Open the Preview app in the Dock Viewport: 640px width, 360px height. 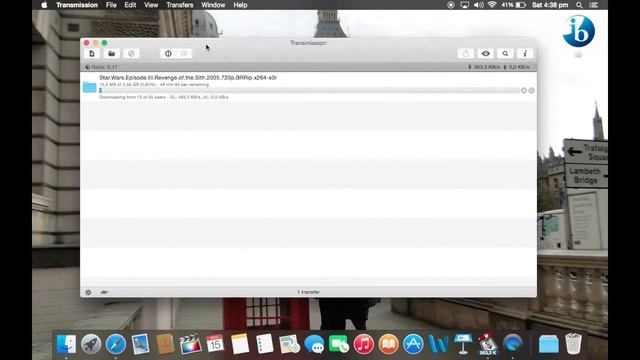click(289, 344)
